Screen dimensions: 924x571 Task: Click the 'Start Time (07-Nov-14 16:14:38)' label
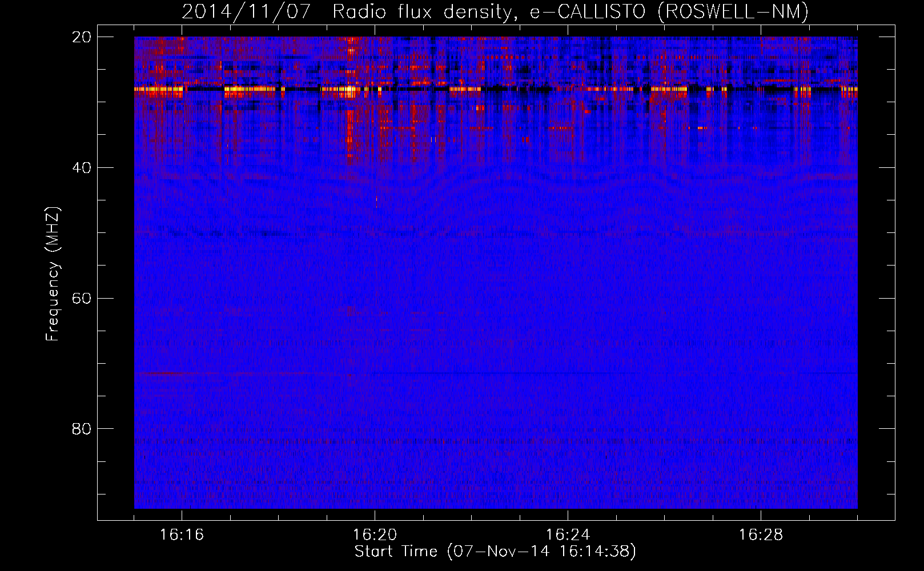pyautogui.click(x=495, y=552)
